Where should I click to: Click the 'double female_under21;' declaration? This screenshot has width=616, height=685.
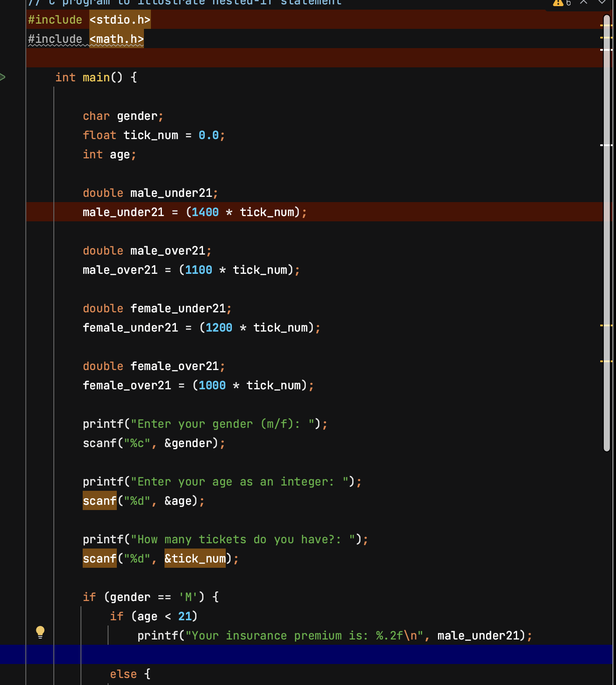(x=157, y=308)
